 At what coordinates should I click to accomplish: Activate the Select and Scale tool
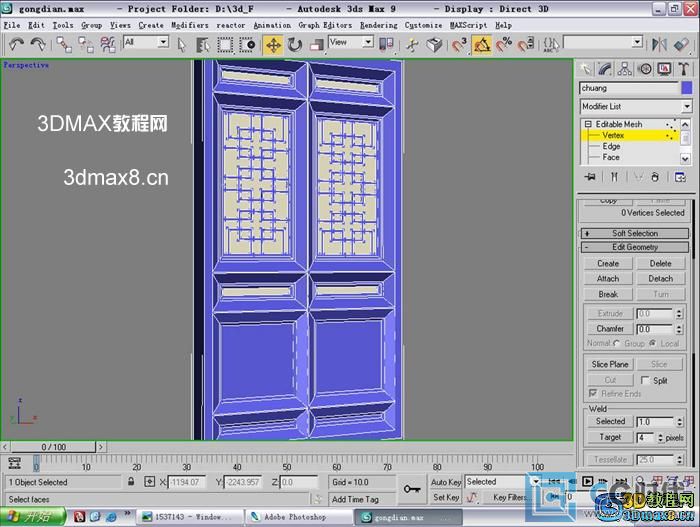[x=317, y=44]
